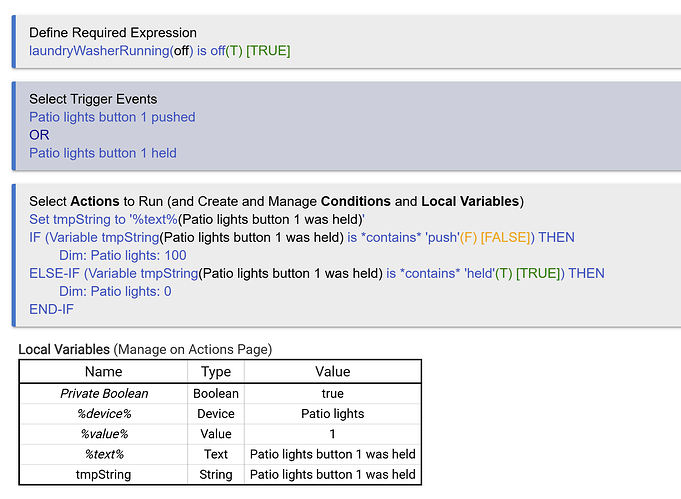Select the 'Patio lights button 1 held' trigger
The height and width of the screenshot is (499, 681).
tap(103, 153)
